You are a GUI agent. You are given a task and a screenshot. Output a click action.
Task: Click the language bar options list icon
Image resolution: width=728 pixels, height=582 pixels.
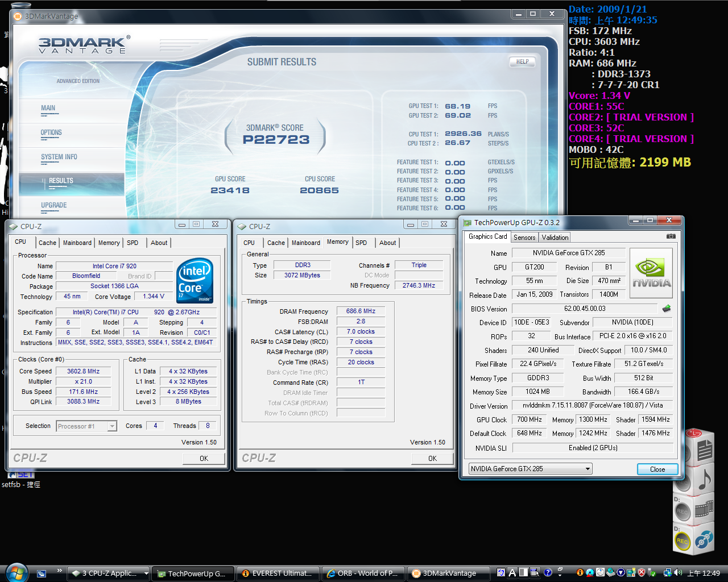535,573
